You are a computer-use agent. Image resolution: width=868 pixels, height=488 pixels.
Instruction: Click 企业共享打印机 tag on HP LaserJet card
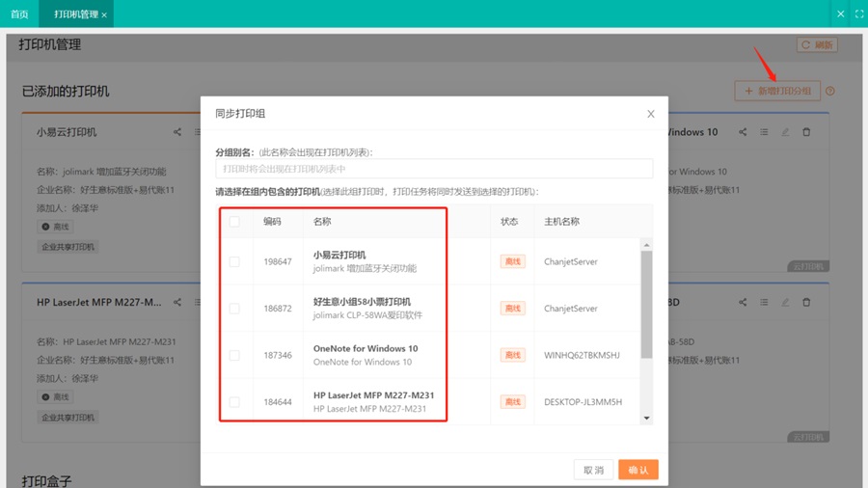point(68,418)
